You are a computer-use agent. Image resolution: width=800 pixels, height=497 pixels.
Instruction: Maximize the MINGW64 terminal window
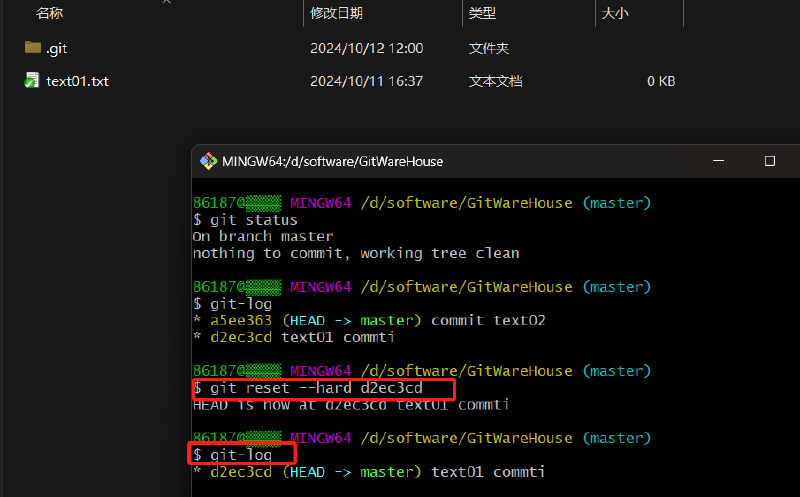tap(769, 161)
